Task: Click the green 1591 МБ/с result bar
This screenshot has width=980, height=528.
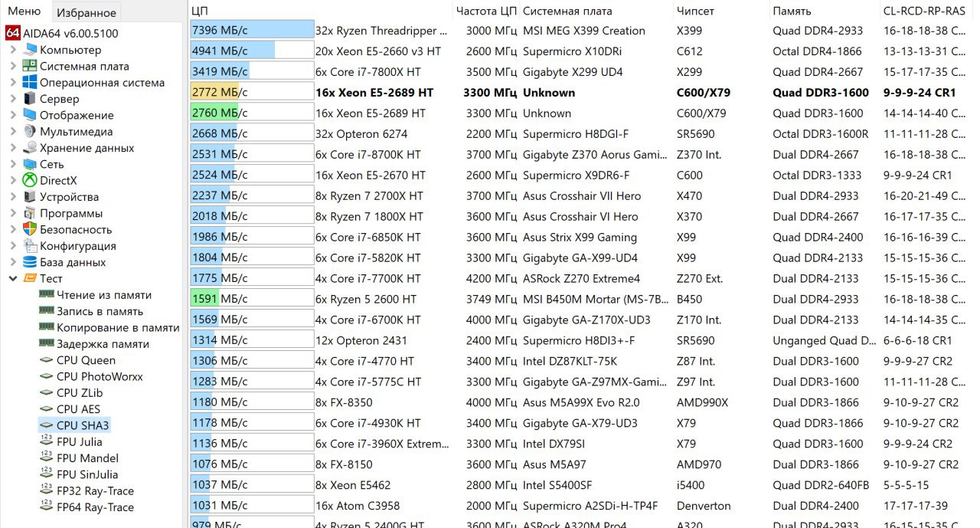Action: click(x=252, y=299)
